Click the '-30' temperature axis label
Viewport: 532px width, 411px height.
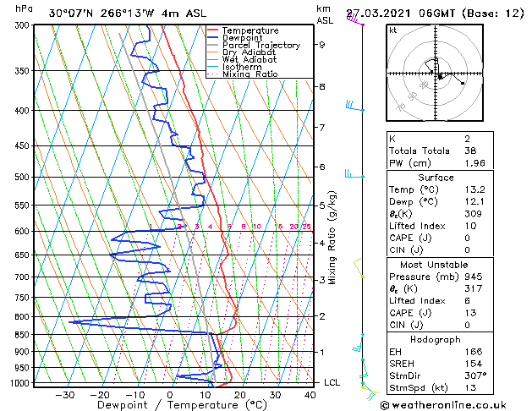(x=65, y=395)
